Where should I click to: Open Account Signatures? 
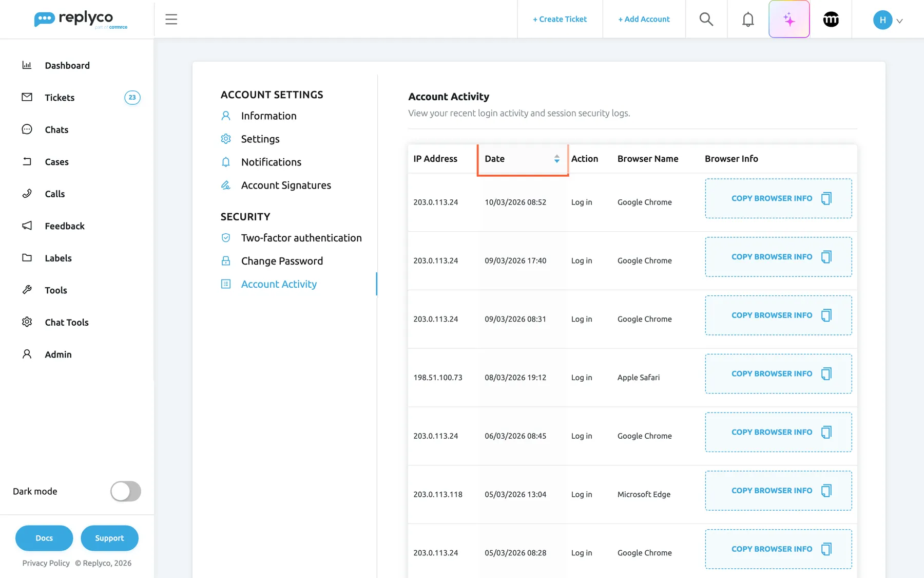(x=286, y=185)
